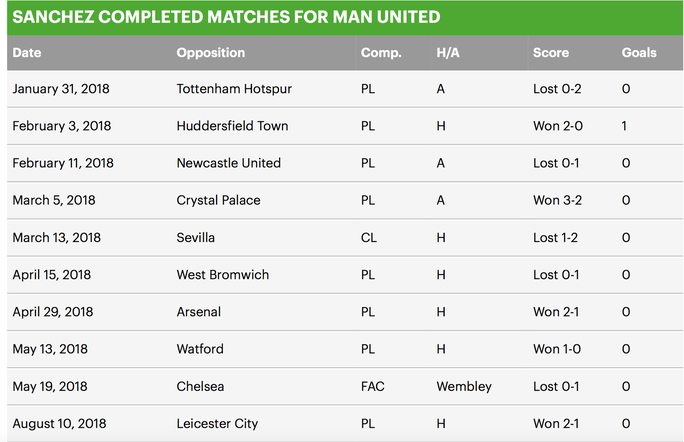Viewport: 684px width, 442px height.
Task: Select the Newcastle United cell
Action: coord(229,163)
